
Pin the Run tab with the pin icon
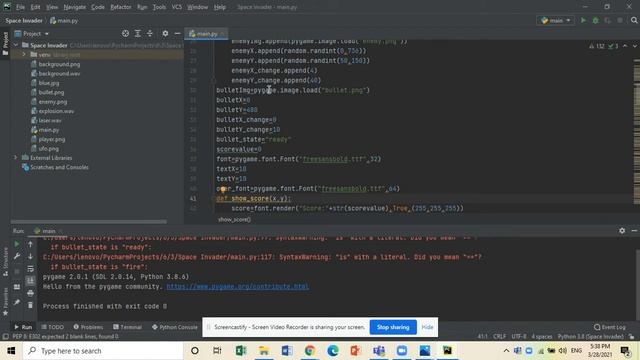[x=17, y=302]
